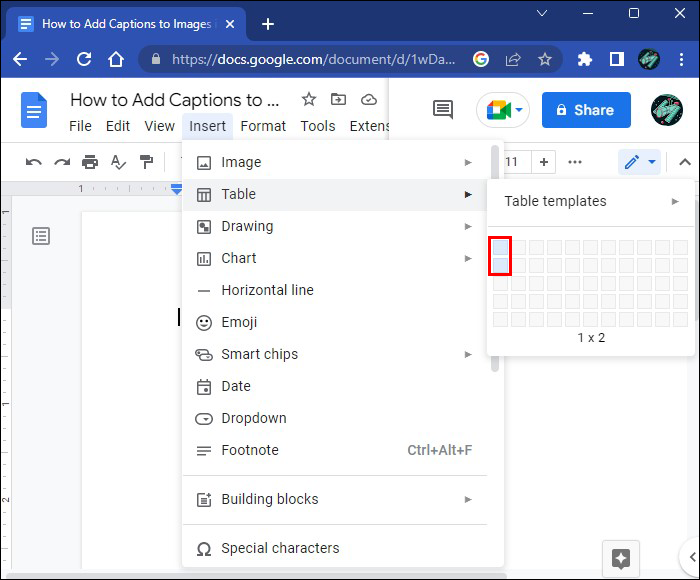700x580 pixels.
Task: Click the spelling and grammar check icon
Action: click(x=118, y=162)
